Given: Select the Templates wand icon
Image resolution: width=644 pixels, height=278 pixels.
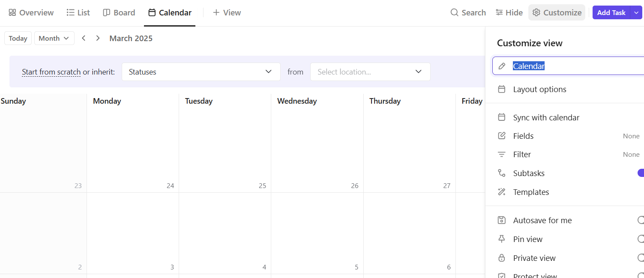Looking at the screenshot, I should [501, 192].
